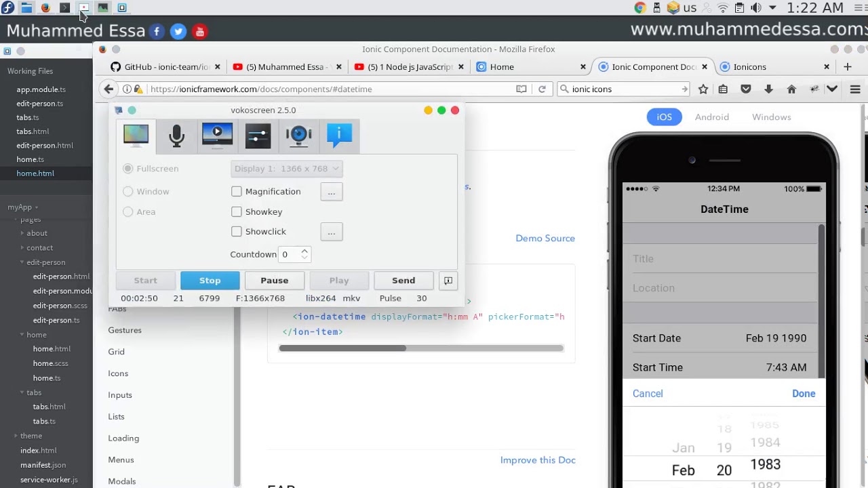Click Firefox back arrow button
This screenshot has width=868, height=488.
[108, 89]
